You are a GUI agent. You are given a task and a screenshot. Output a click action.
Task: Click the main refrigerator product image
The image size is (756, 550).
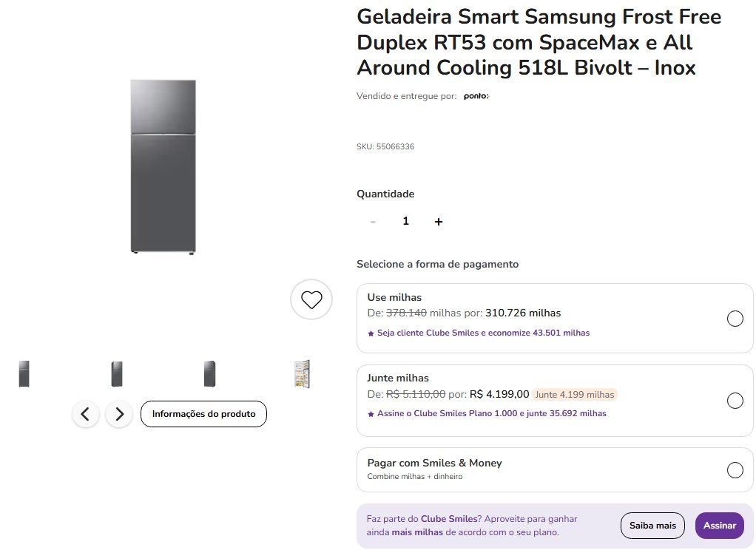click(163, 167)
